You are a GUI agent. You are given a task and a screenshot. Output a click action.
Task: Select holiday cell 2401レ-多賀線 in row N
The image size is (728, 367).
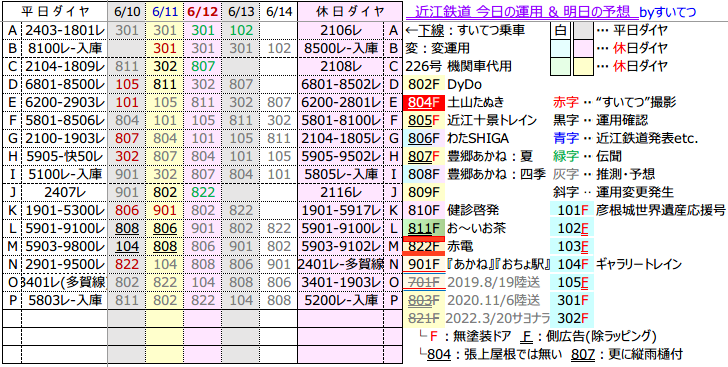coord(342,264)
